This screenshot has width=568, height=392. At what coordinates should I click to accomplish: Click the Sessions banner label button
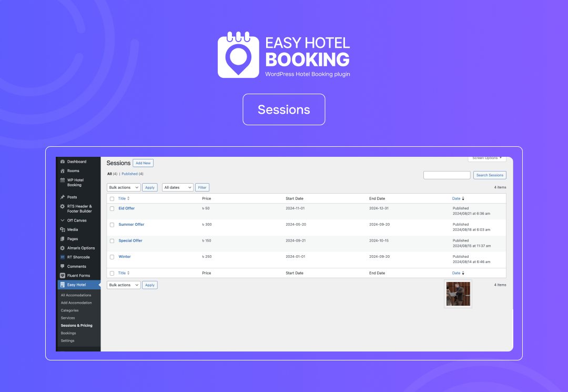click(x=283, y=109)
